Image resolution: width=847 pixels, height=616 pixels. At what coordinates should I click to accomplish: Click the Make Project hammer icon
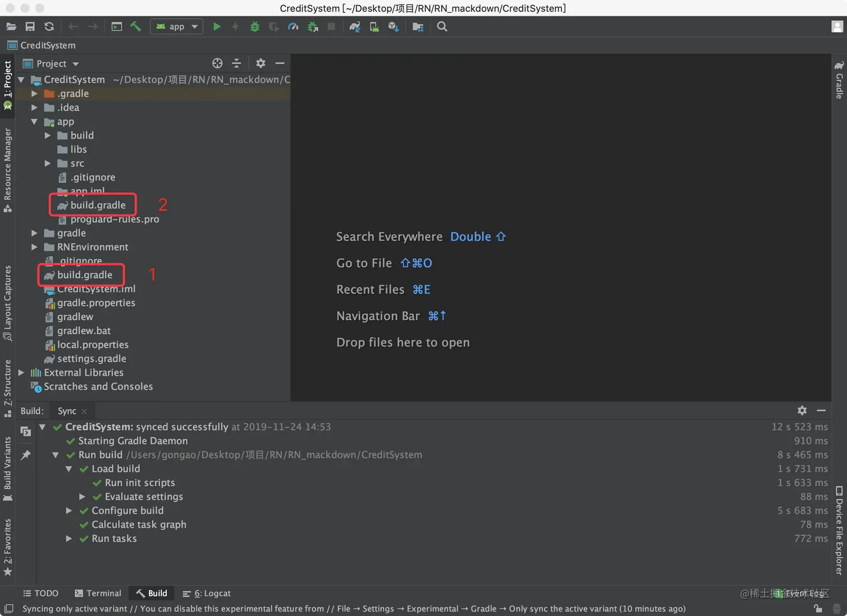(x=136, y=26)
